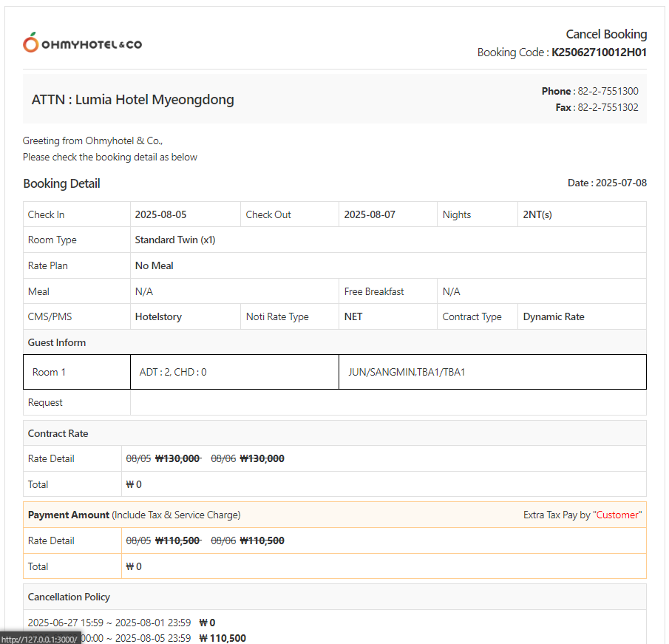Select the Standard Twin (x1) room type

click(174, 240)
